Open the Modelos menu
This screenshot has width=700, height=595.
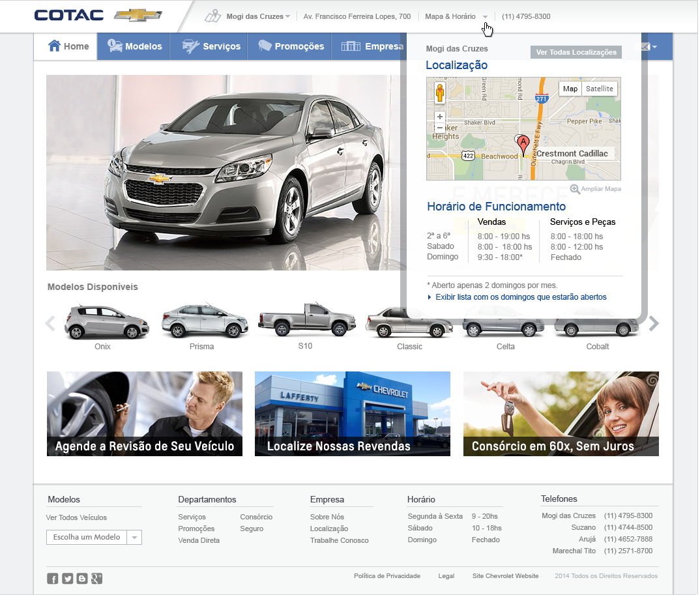point(134,46)
